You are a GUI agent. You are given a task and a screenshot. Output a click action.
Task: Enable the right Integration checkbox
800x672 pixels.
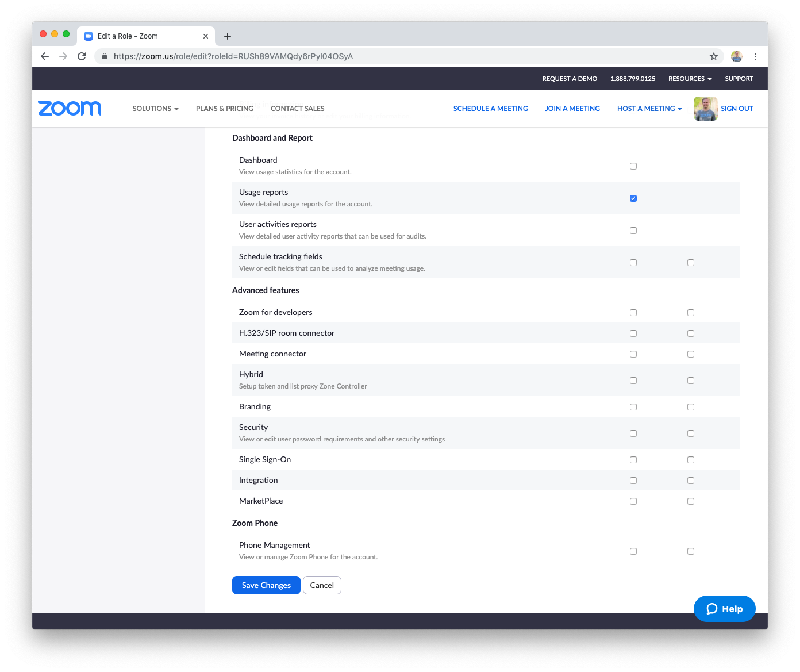[x=691, y=481]
